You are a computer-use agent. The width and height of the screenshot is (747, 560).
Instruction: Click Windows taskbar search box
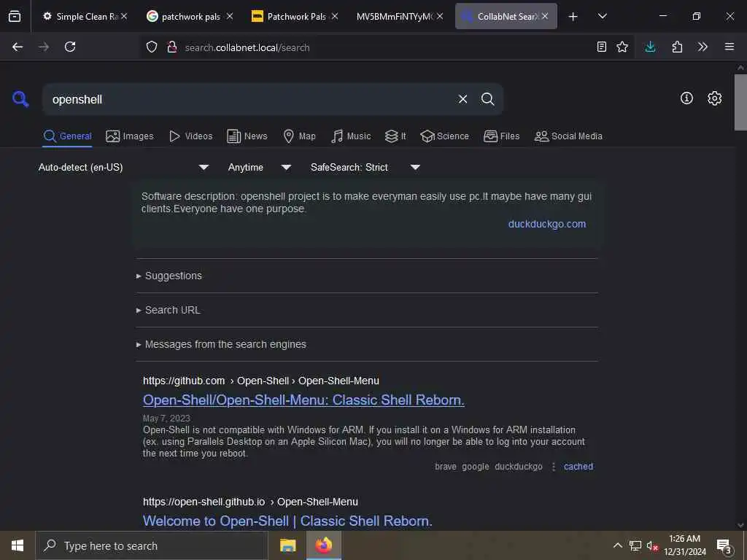coord(152,545)
